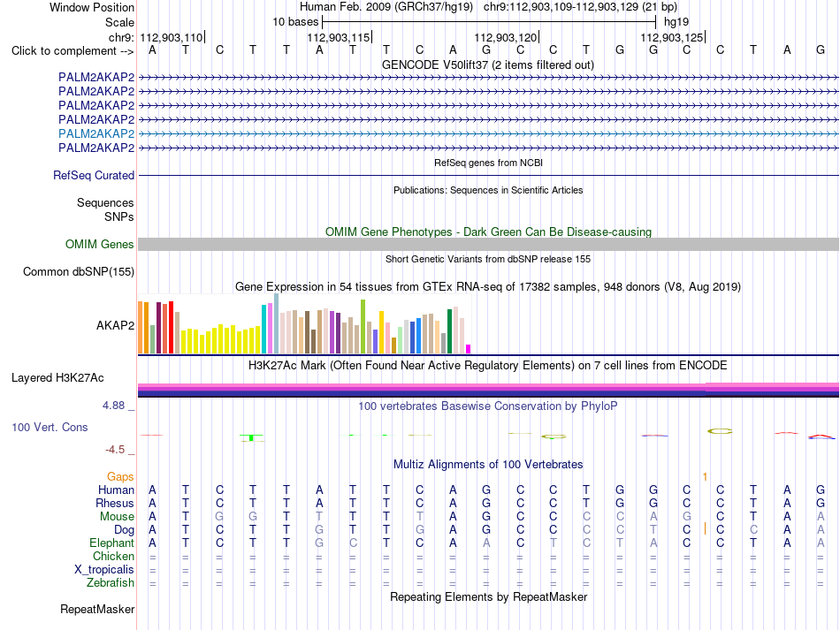
Task: Click the '112,903,125' coordinate label
Action: (x=672, y=37)
